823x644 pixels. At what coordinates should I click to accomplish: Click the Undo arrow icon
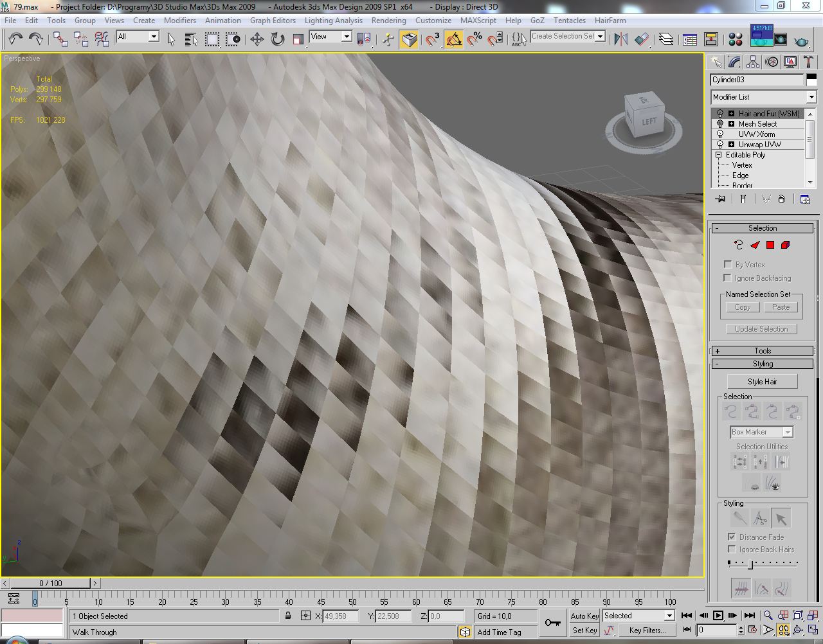[15, 39]
